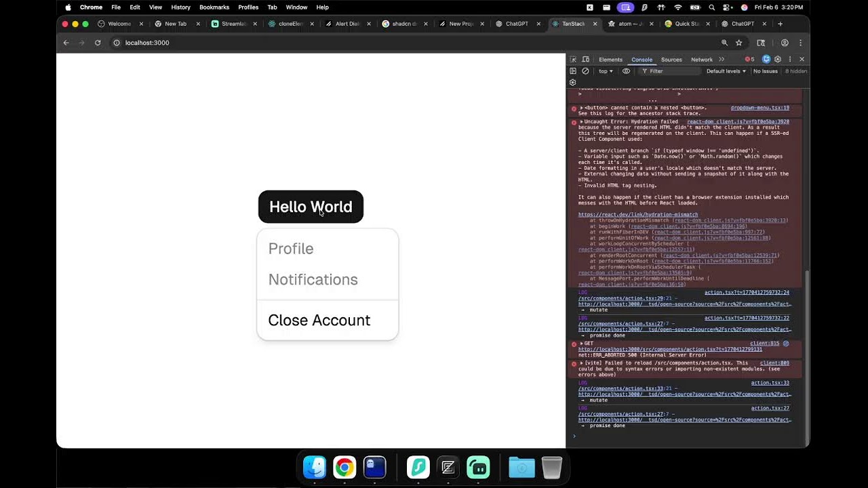The width and height of the screenshot is (868, 488).
Task: Click the Hello World button
Action: [311, 207]
